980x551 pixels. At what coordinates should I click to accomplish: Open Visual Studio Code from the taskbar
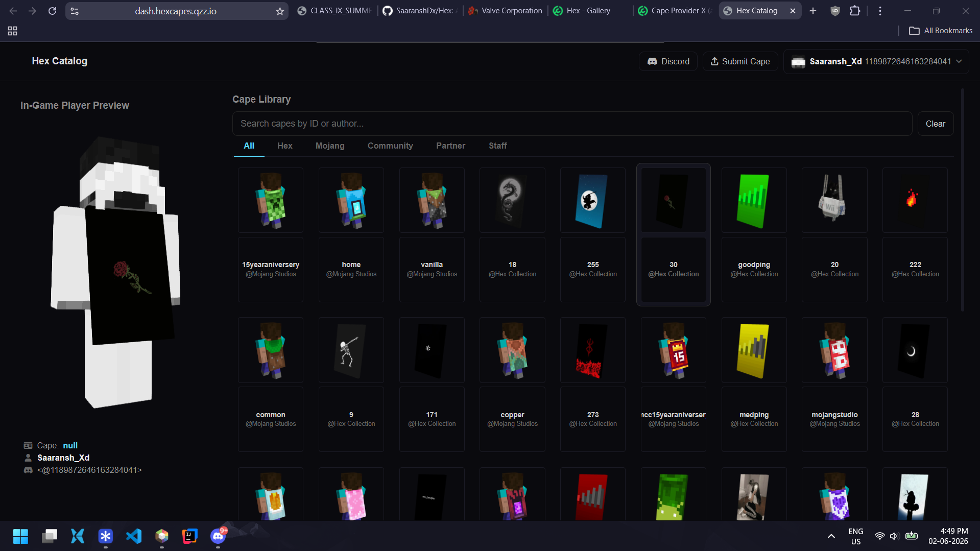[134, 536]
